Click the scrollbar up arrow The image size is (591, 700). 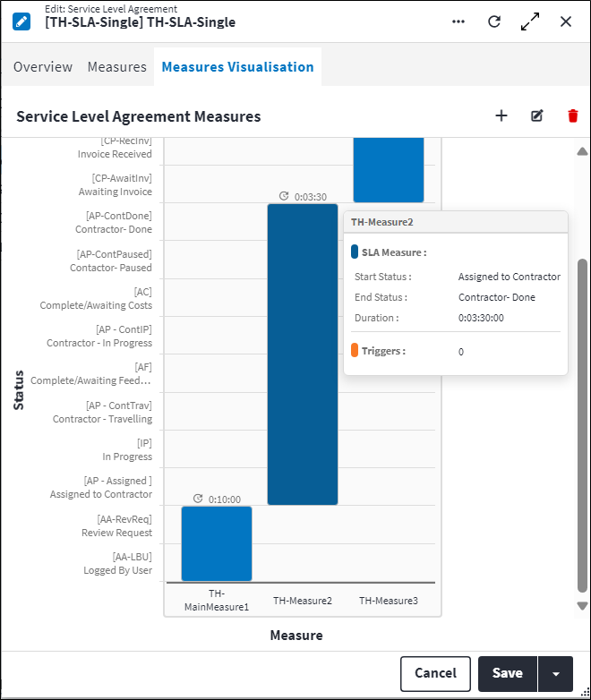pyautogui.click(x=582, y=151)
